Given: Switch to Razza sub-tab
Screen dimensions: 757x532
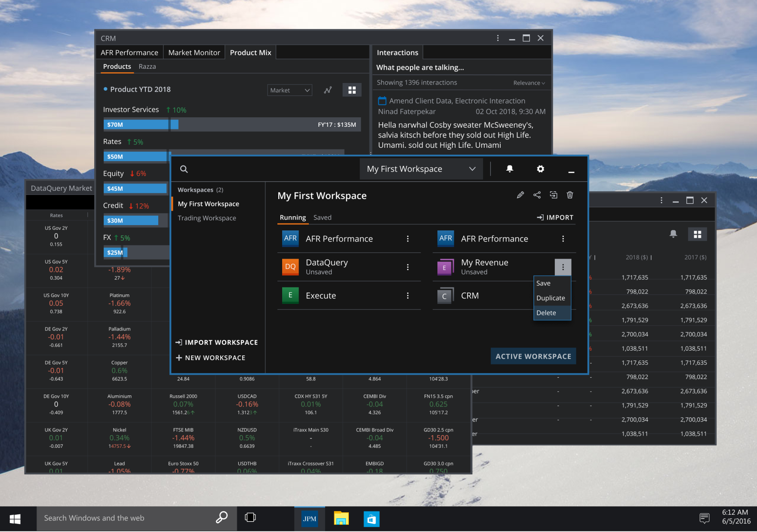Looking at the screenshot, I should 147,67.
